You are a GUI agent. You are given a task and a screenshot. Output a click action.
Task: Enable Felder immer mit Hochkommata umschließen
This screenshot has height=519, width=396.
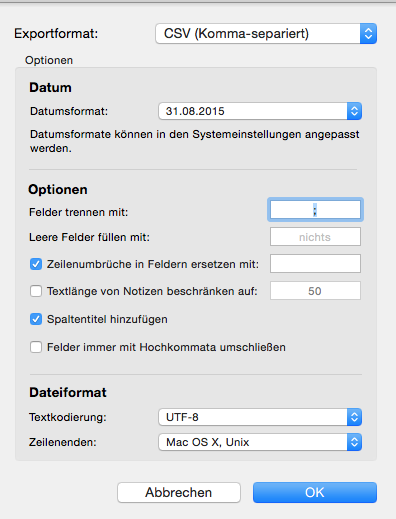point(36,347)
